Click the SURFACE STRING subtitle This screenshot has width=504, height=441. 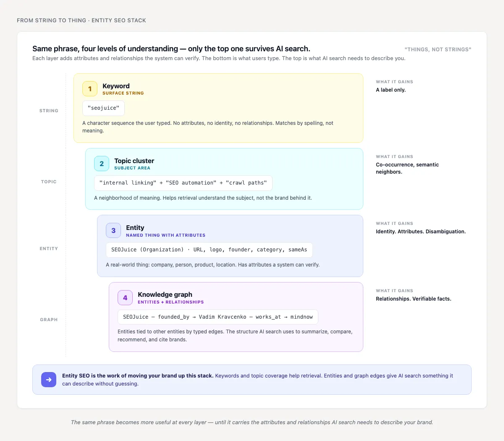(x=123, y=93)
